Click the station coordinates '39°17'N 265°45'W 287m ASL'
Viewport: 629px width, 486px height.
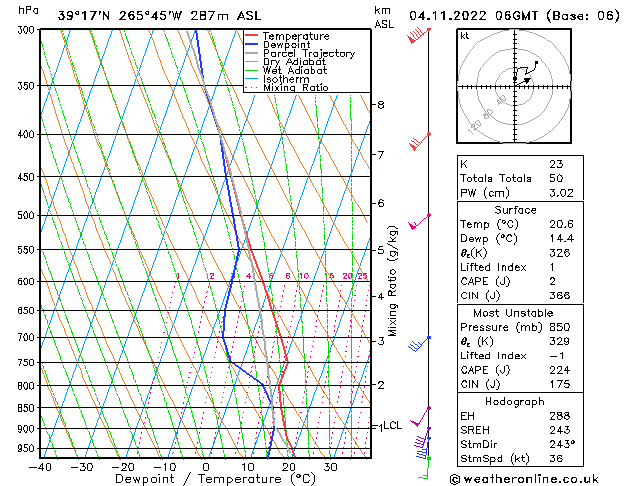(159, 16)
